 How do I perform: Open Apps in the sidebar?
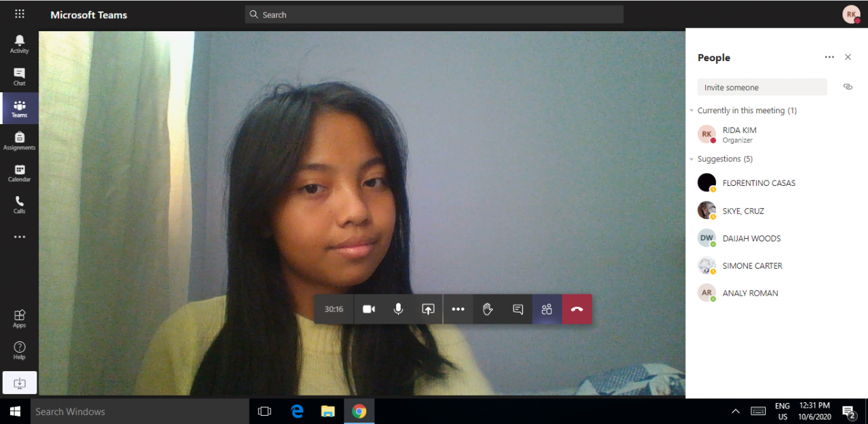coord(19,318)
